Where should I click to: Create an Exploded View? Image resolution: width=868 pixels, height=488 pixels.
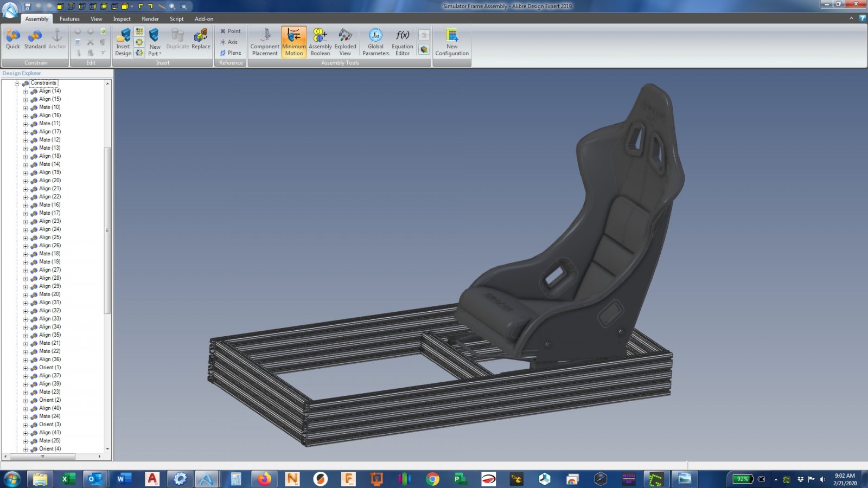click(345, 42)
